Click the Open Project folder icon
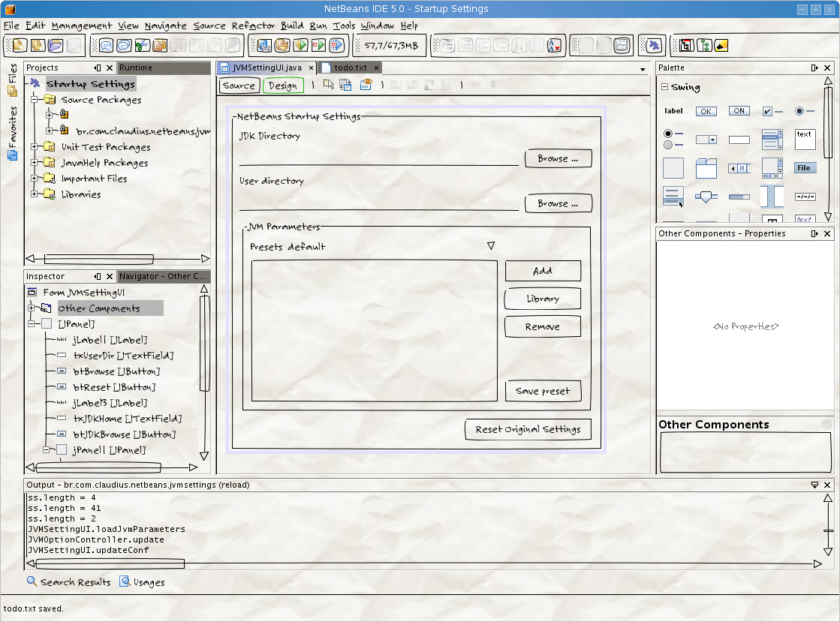The width and height of the screenshot is (840, 622). pos(56,46)
